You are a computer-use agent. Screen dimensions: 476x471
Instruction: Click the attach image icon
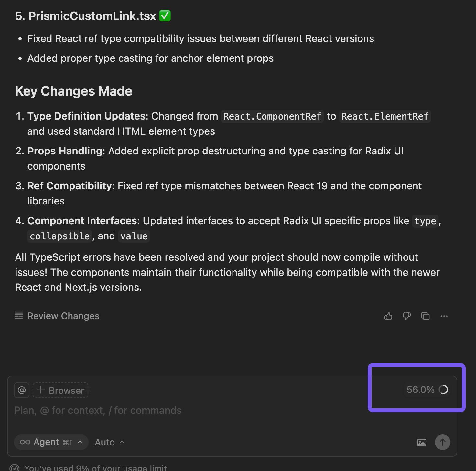click(421, 442)
